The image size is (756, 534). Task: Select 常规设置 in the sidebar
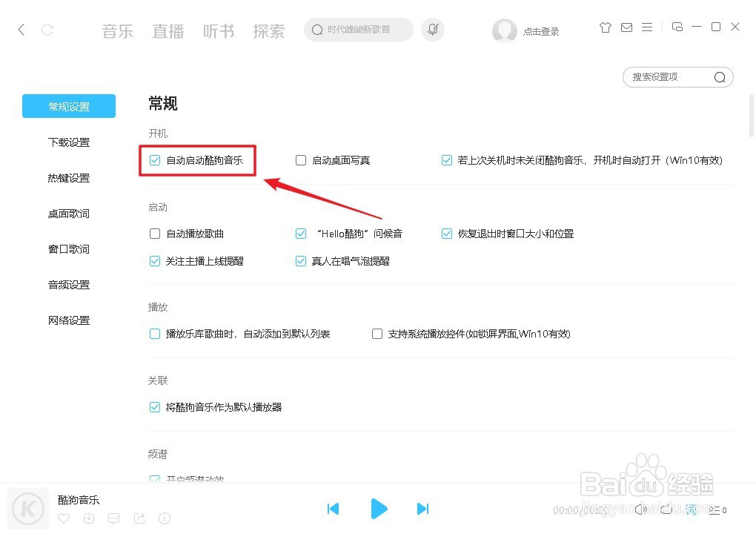pyautogui.click(x=69, y=106)
